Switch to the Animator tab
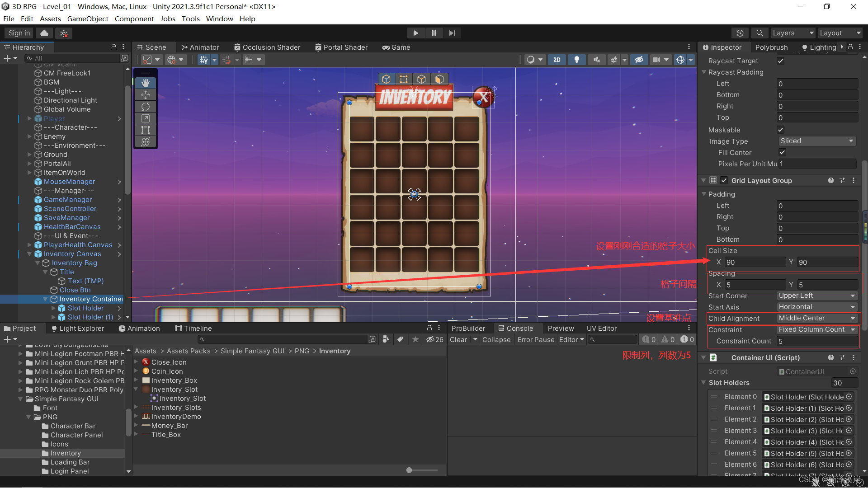868x488 pixels. (x=200, y=47)
